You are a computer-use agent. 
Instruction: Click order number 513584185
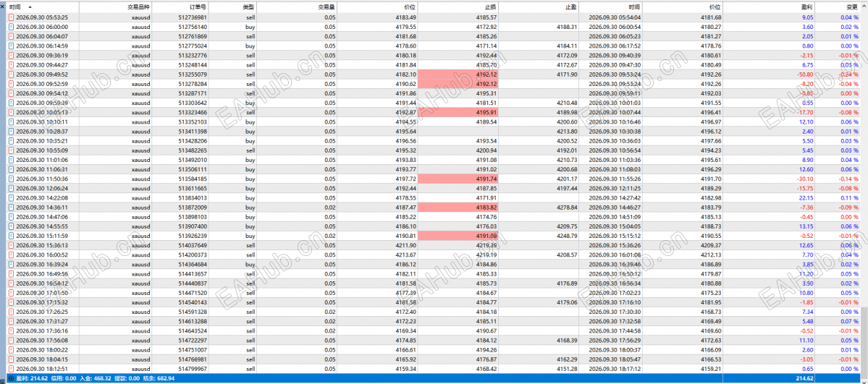click(193, 179)
